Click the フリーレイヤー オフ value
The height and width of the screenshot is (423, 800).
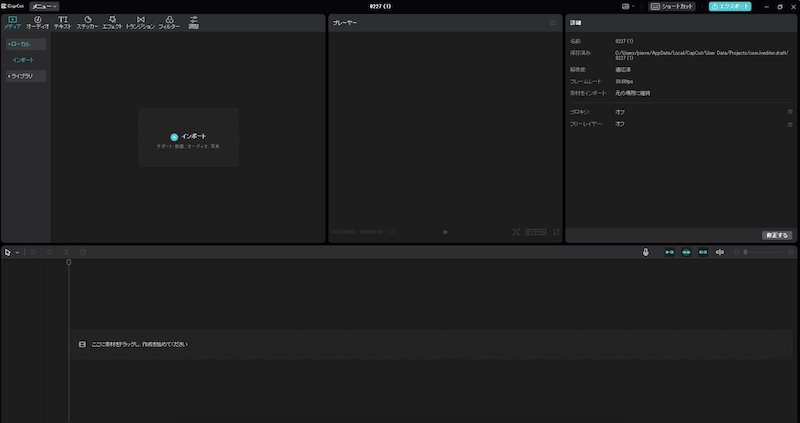coord(619,124)
